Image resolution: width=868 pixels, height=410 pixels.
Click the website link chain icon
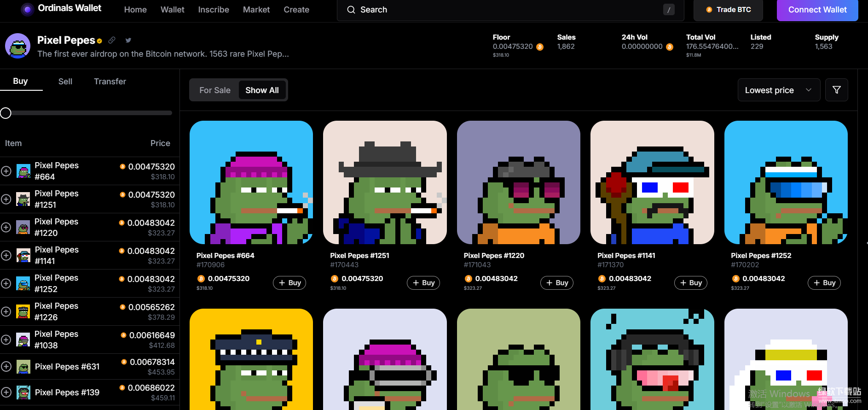coord(112,41)
